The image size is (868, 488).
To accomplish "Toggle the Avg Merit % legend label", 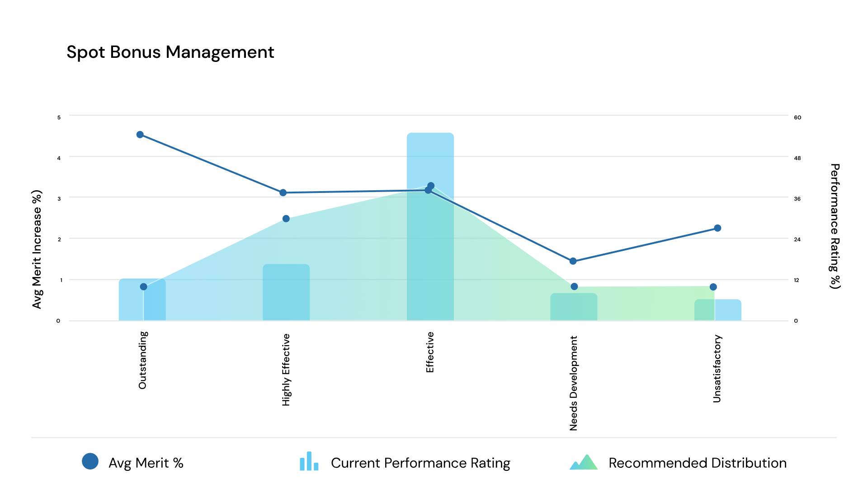I will 146,463.
